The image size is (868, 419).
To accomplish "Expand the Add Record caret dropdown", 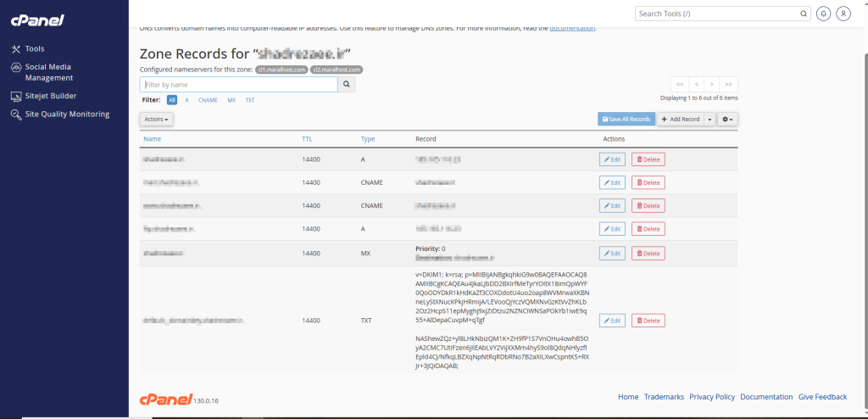I will (x=709, y=120).
